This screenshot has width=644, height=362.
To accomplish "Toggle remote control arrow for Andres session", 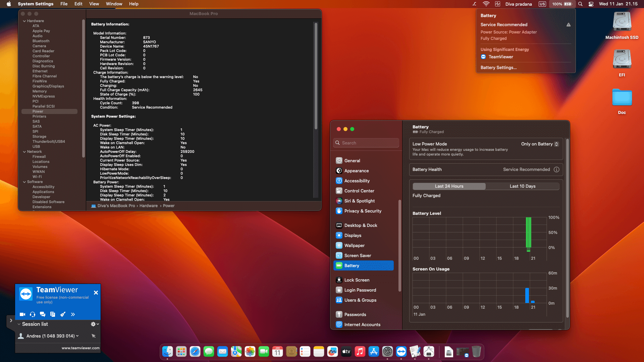I will (94, 336).
